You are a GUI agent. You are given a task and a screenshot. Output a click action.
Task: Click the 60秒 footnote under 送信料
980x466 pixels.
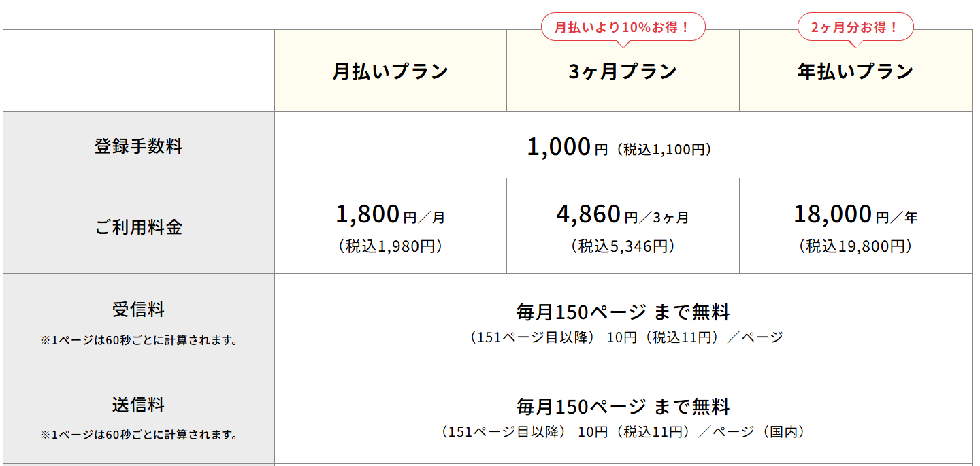coord(139,435)
